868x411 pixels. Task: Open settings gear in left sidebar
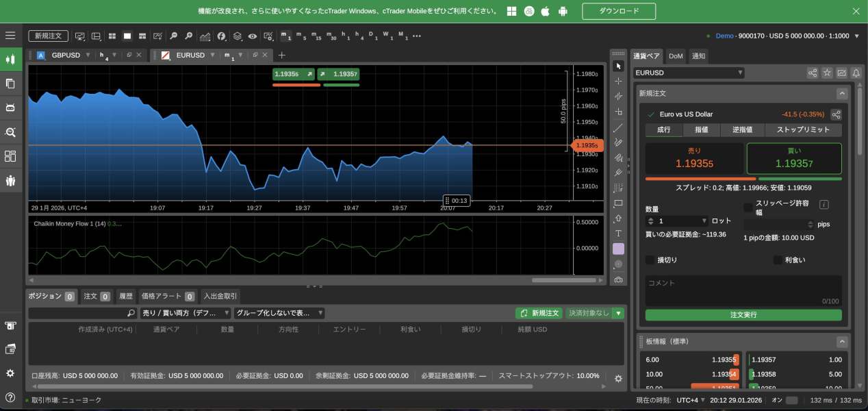tap(10, 373)
